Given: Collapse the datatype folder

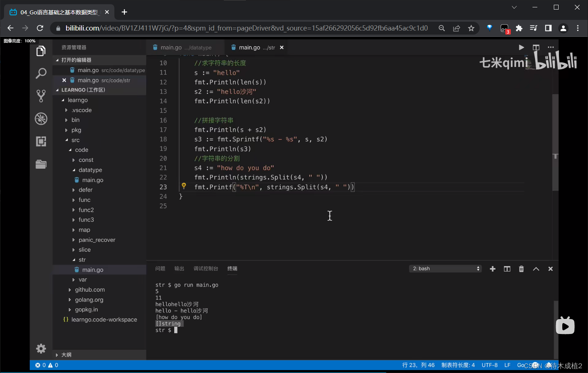Looking at the screenshot, I should pyautogui.click(x=73, y=170).
